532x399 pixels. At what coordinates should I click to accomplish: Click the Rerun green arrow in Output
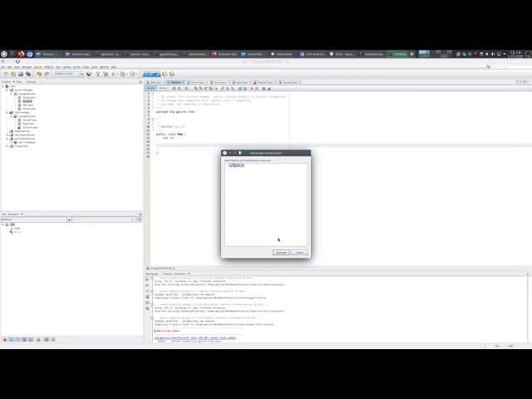(x=147, y=279)
